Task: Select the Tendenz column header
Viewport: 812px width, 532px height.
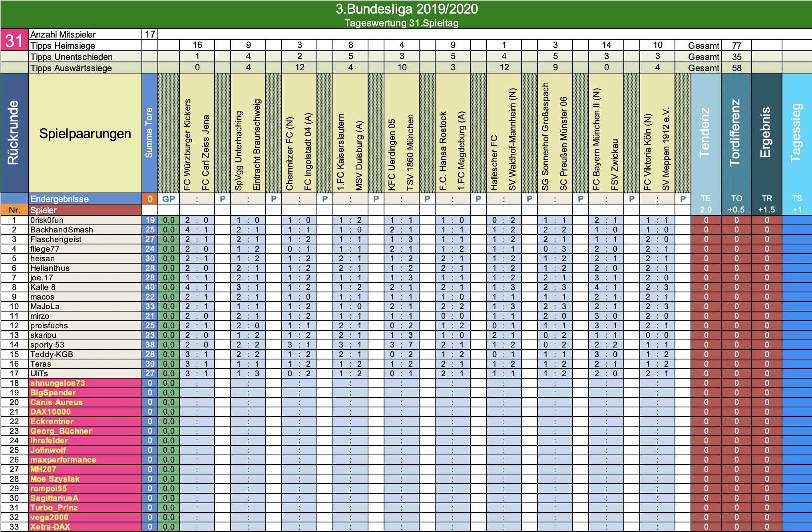Action: (705, 133)
